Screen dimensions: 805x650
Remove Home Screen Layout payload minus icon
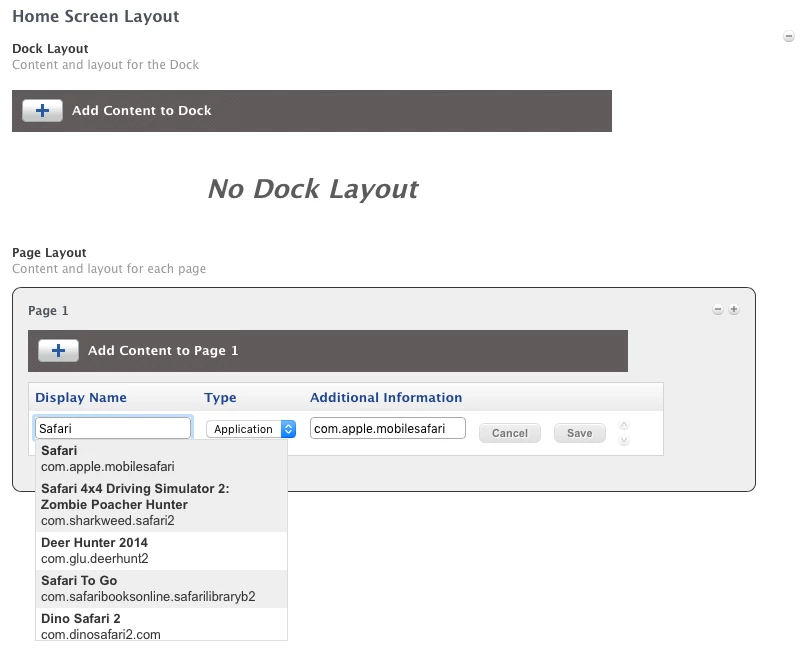click(x=789, y=36)
